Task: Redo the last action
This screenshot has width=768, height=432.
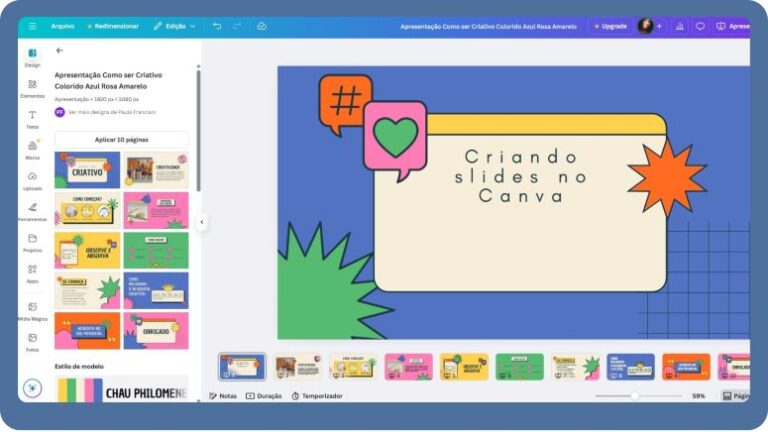Action: tap(237, 26)
